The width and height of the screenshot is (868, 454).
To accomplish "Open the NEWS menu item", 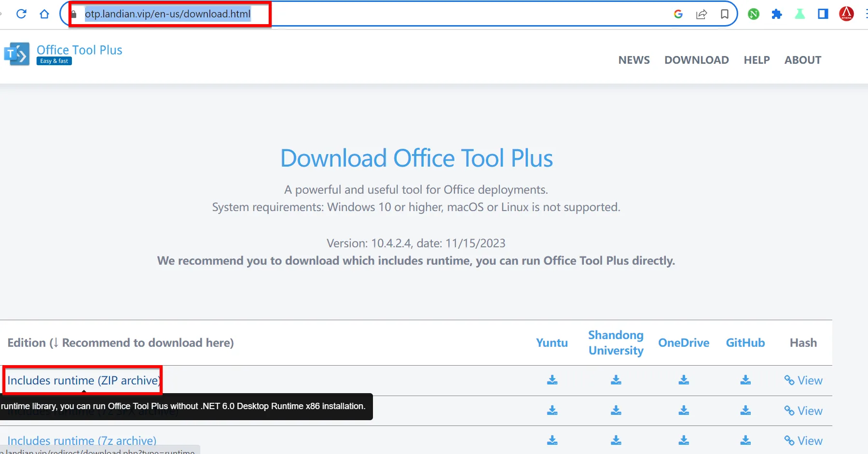I will click(634, 60).
